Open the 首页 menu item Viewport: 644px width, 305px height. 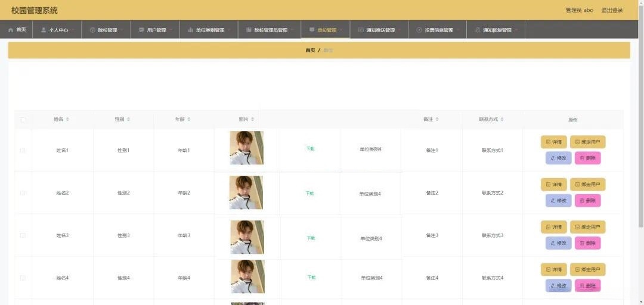17,30
